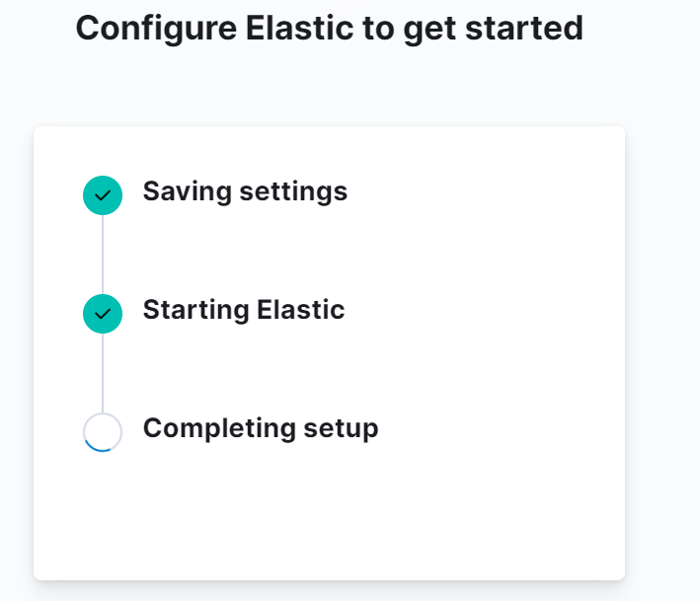This screenshot has height=601, width=700.
Task: Click the words 'to get' in the heading
Action: point(410,30)
